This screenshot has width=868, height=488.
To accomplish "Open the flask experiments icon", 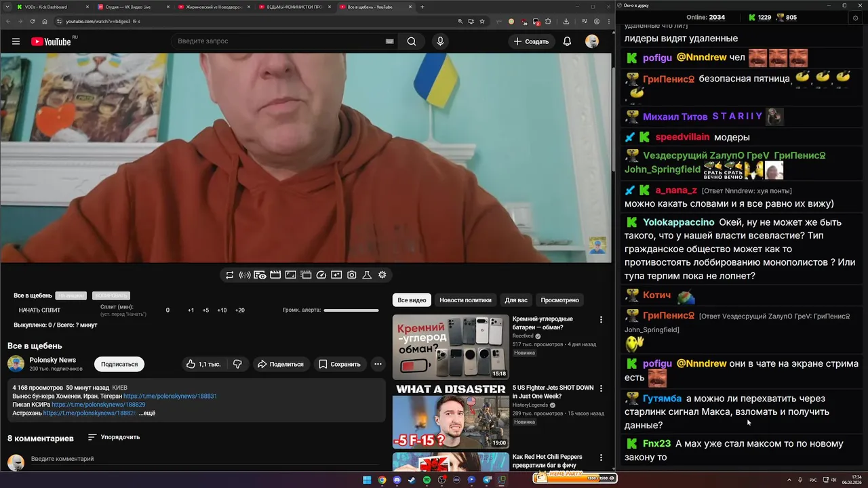I will coord(367,275).
